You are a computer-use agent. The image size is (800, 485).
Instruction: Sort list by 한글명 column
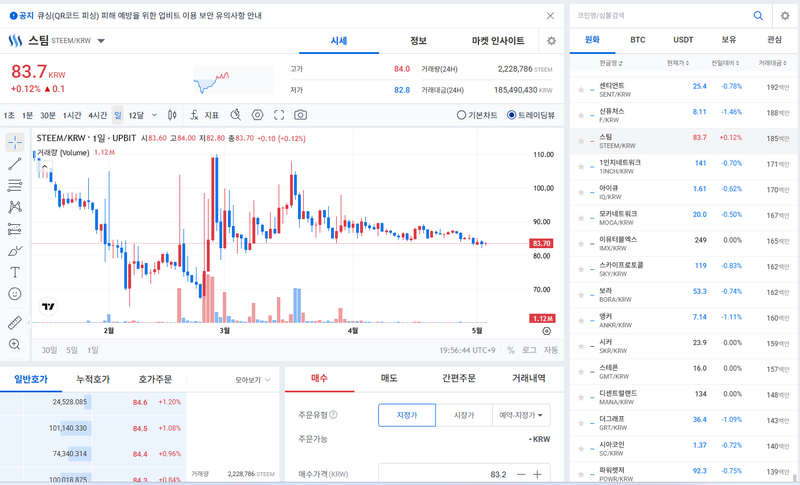(611, 63)
